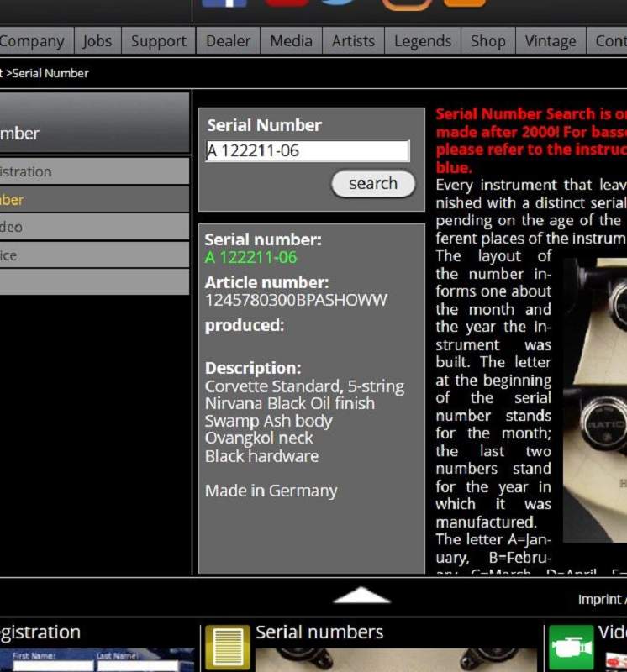Open the Dealer menu item
Image resolution: width=627 pixels, height=672 pixels.
[x=228, y=40]
